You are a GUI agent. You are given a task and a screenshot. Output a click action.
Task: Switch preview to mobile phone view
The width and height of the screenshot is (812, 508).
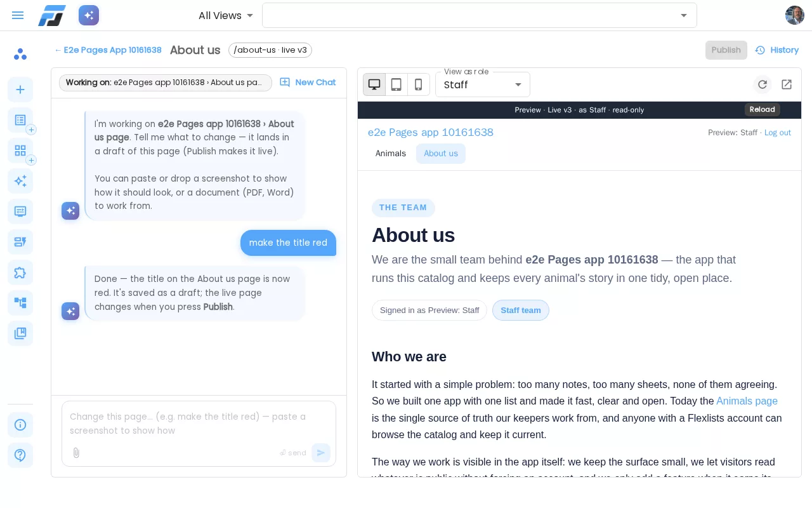419,84
